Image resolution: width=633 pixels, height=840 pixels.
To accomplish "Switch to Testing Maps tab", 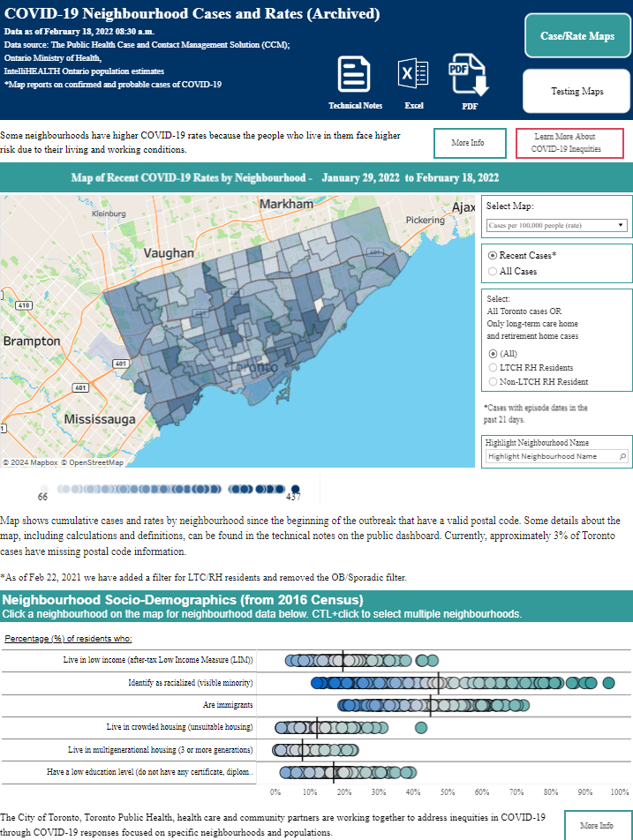I will [x=576, y=91].
